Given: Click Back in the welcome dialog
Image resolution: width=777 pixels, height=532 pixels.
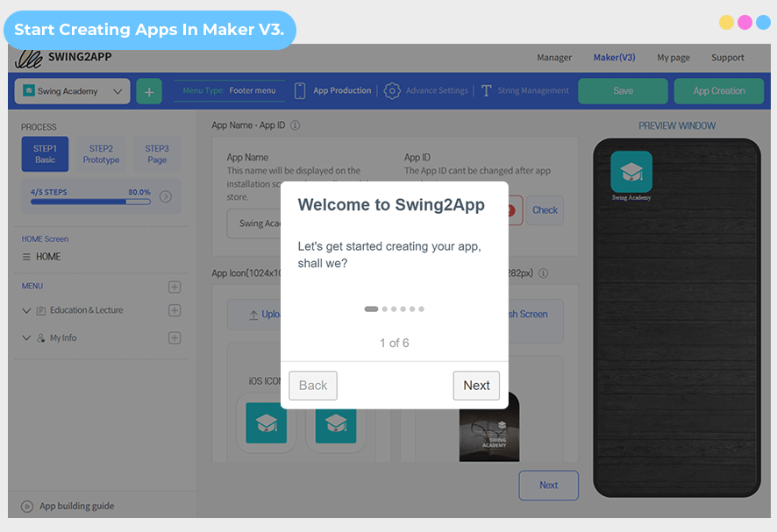Looking at the screenshot, I should [313, 386].
